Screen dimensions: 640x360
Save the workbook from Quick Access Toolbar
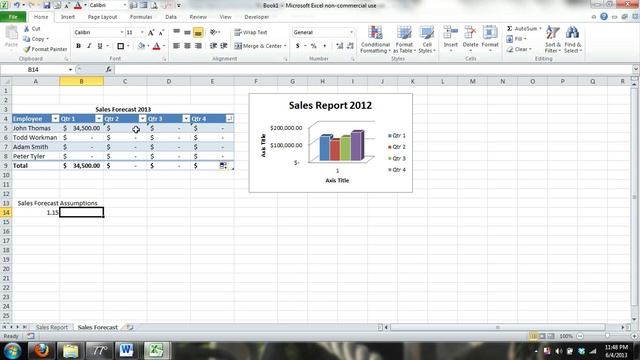(x=47, y=5)
